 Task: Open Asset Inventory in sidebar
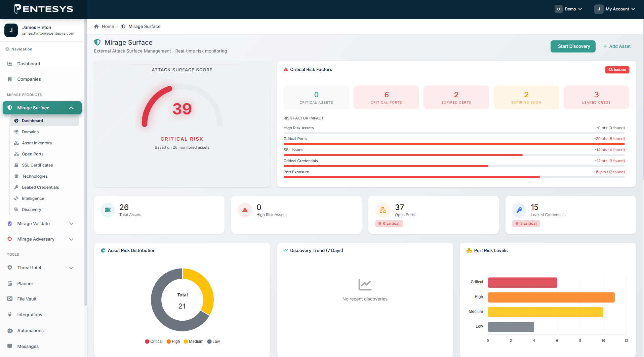[x=37, y=143]
